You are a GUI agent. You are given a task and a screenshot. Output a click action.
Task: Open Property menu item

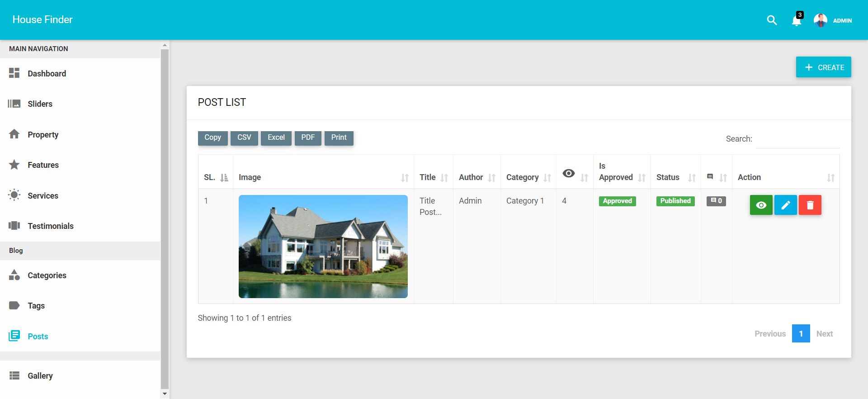80,134
